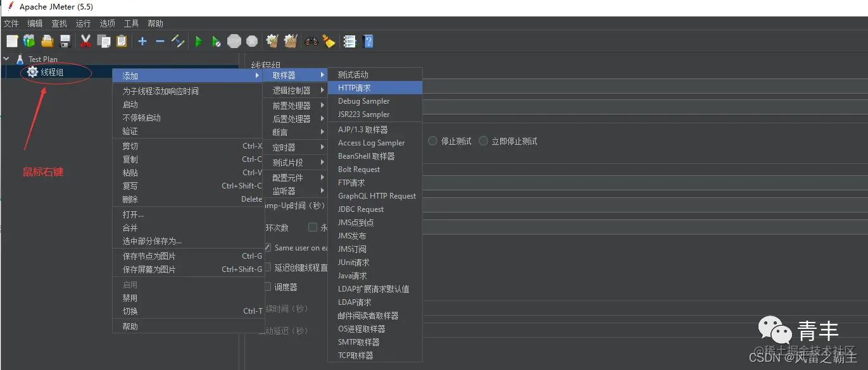Click the Save floppy disk icon
This screenshot has width=868, height=370.
click(x=65, y=41)
